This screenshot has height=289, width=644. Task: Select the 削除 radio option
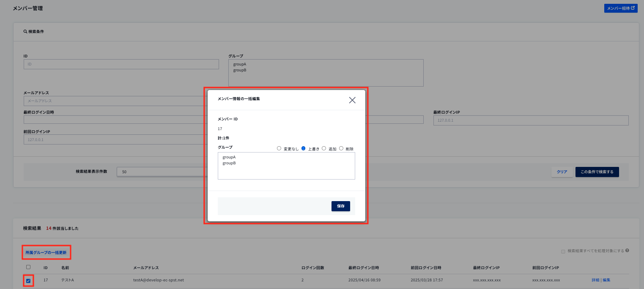(341, 148)
